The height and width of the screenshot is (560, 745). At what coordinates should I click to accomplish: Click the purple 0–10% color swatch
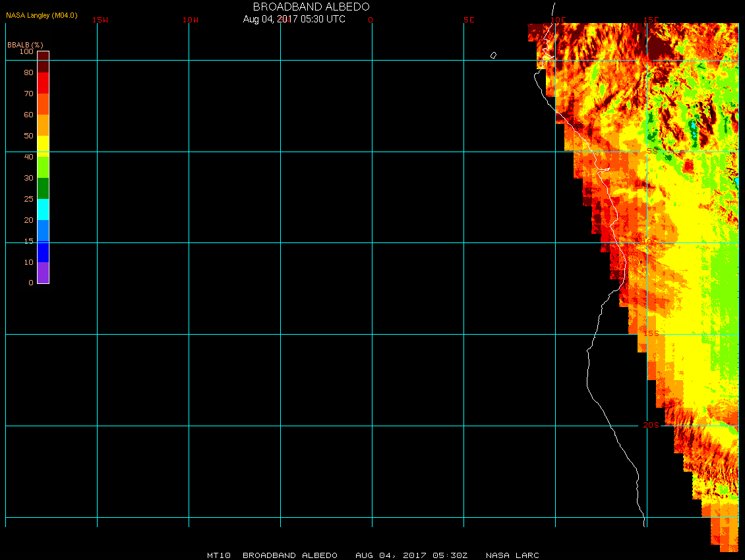(x=43, y=273)
